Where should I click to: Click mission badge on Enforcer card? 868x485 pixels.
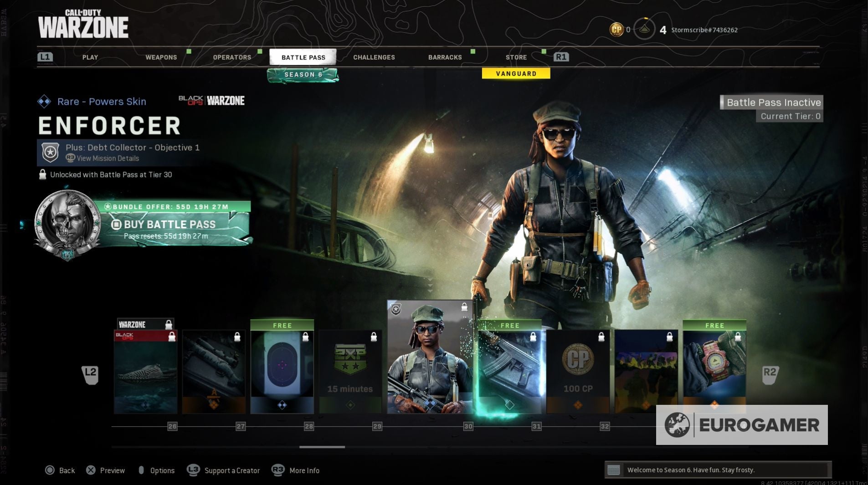point(396,310)
